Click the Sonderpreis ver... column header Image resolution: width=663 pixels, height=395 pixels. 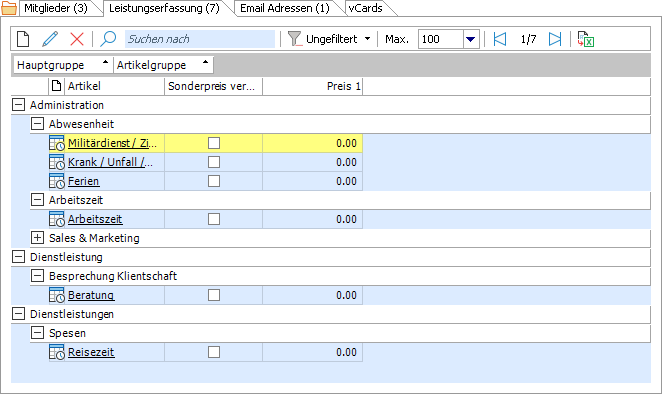tap(214, 86)
